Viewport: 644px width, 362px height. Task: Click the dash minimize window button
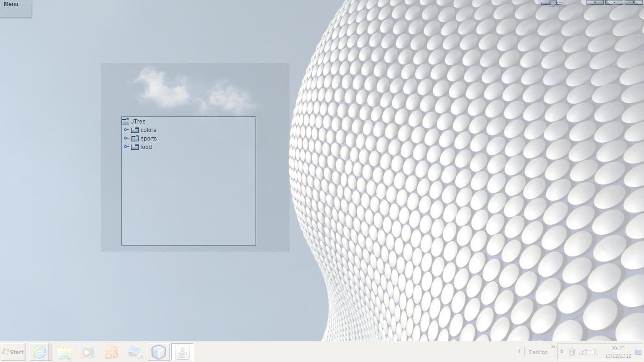point(614,2)
